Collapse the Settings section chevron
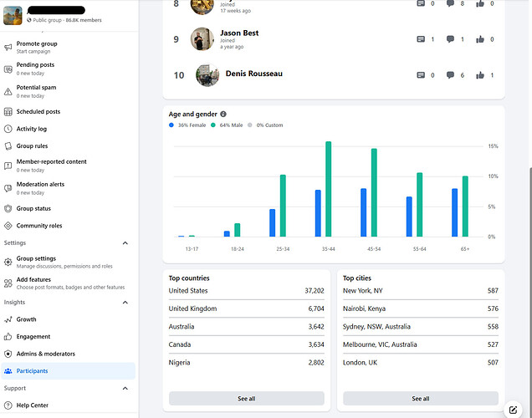The height and width of the screenshot is (418, 532). point(125,243)
